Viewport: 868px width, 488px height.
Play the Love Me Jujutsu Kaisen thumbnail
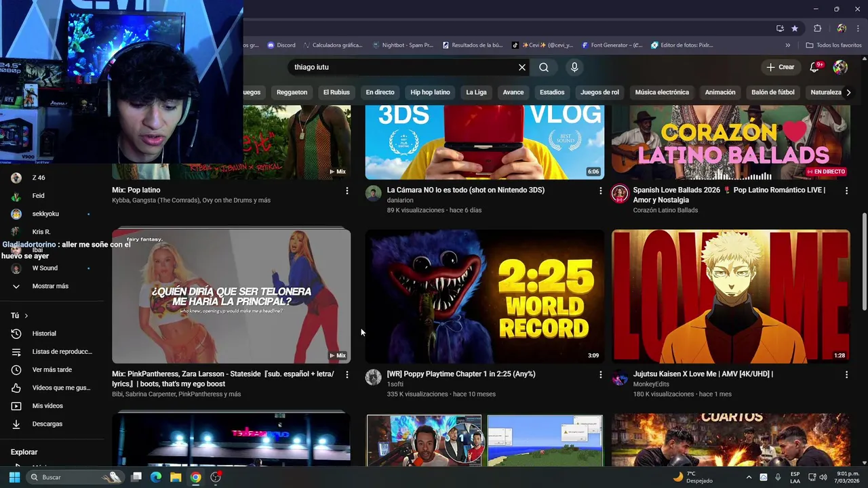pos(731,296)
